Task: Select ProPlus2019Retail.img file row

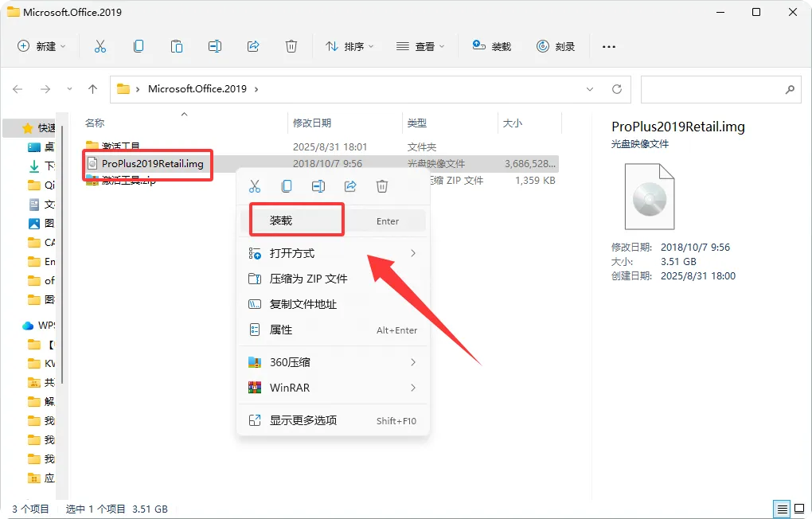Action: pyautogui.click(x=321, y=164)
